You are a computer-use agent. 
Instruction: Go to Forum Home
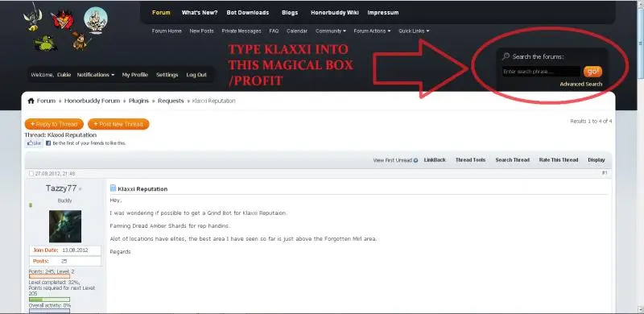pos(167,31)
